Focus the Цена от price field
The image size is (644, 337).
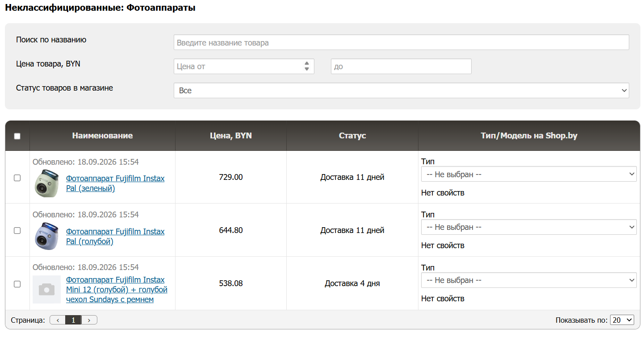[x=244, y=67]
